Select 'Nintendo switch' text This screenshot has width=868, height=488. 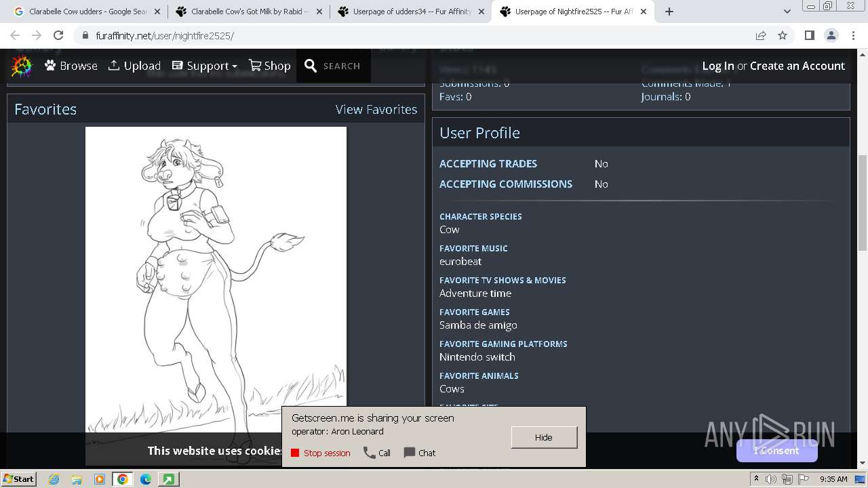(x=477, y=357)
